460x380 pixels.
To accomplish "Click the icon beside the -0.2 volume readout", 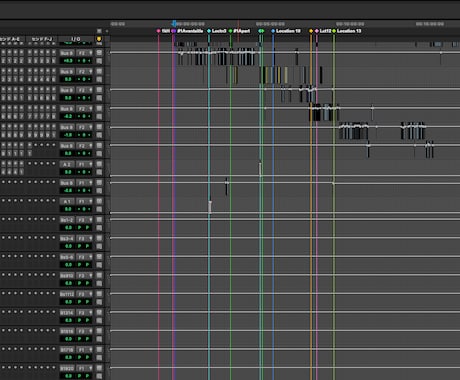I will coord(99,116).
